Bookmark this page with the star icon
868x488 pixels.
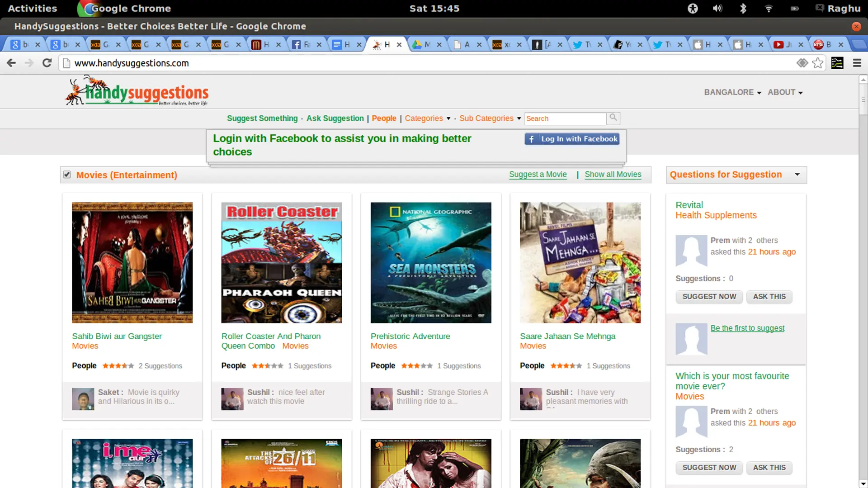[817, 63]
